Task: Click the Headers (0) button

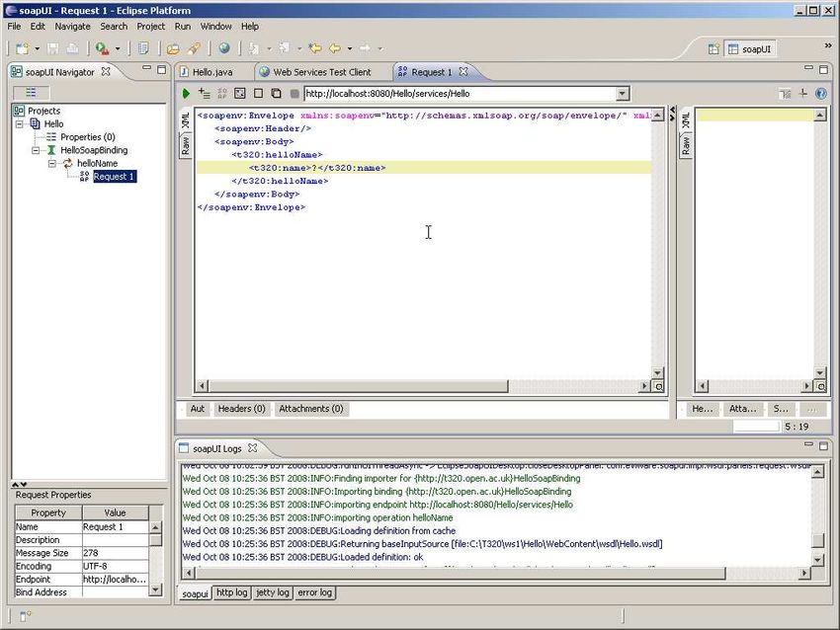Action: pyautogui.click(x=241, y=409)
